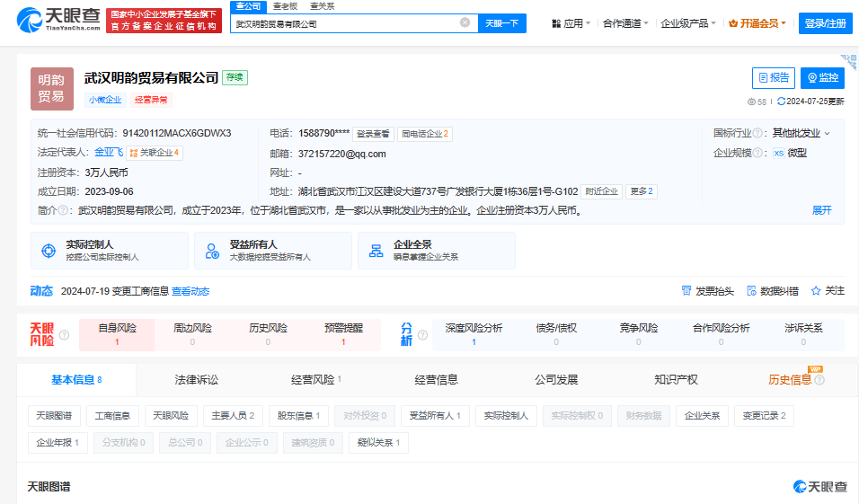This screenshot has width=859, height=504.
Task: Select the 周边风险 risk tab
Action: tap(192, 335)
